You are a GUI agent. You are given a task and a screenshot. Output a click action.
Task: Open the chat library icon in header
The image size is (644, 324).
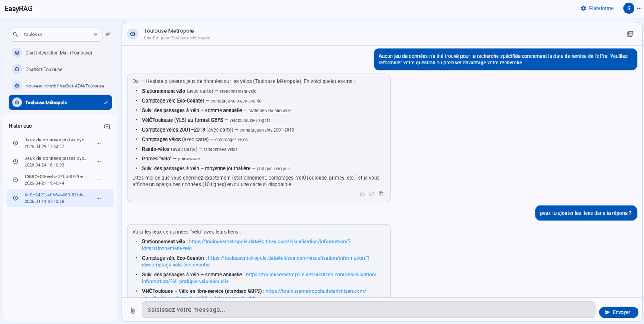click(630, 34)
